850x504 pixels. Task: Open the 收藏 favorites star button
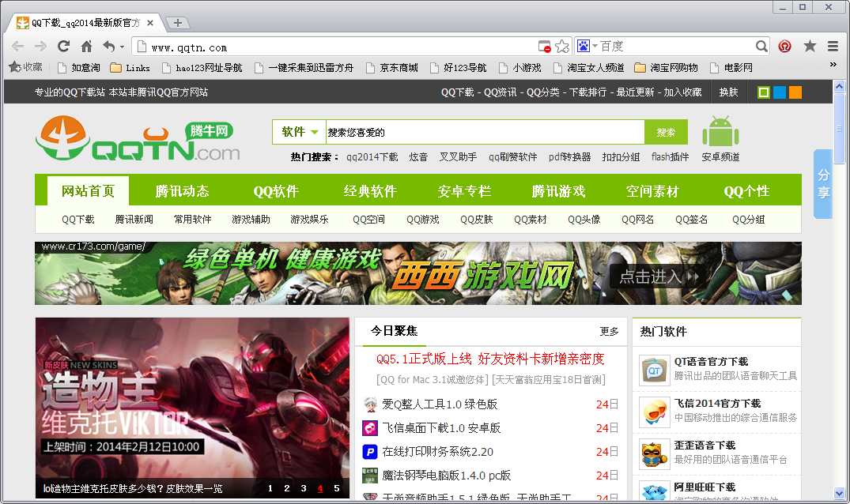click(x=25, y=67)
